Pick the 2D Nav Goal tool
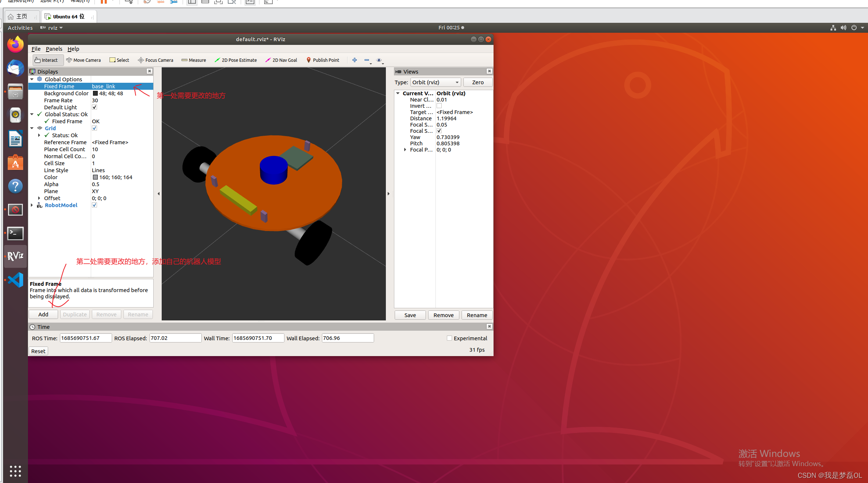 click(x=281, y=60)
